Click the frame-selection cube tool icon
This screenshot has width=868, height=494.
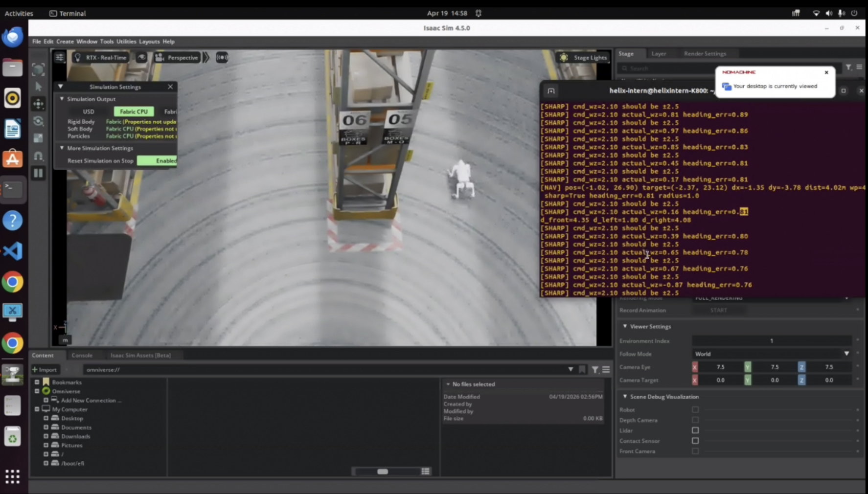coord(38,69)
